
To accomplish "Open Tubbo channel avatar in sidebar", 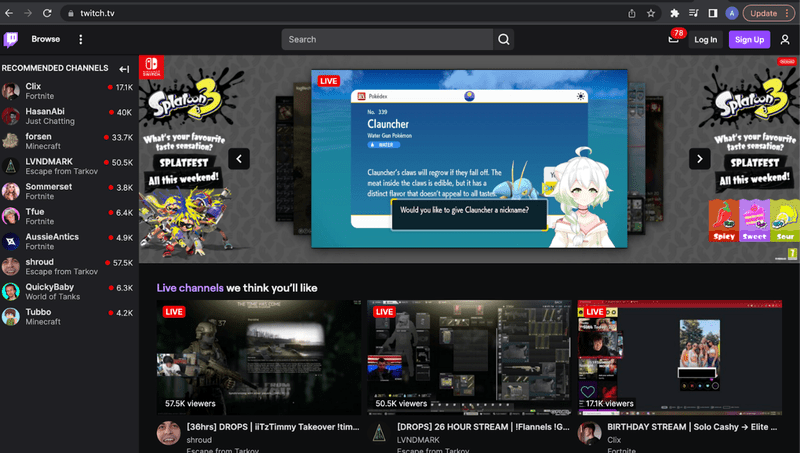I will coord(11,317).
